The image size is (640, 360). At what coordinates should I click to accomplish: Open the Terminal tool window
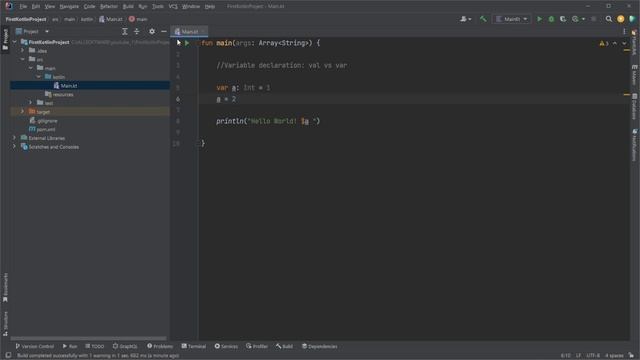pyautogui.click(x=194, y=346)
